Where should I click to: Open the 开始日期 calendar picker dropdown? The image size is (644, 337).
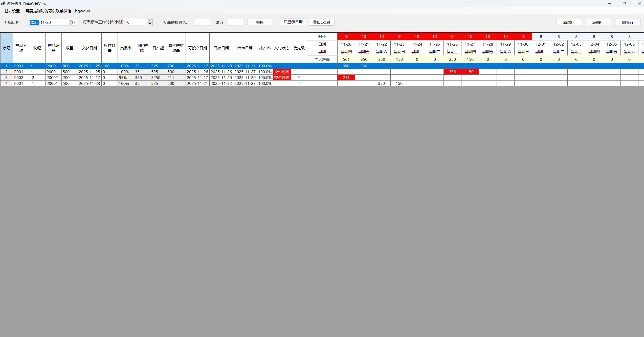coord(73,22)
